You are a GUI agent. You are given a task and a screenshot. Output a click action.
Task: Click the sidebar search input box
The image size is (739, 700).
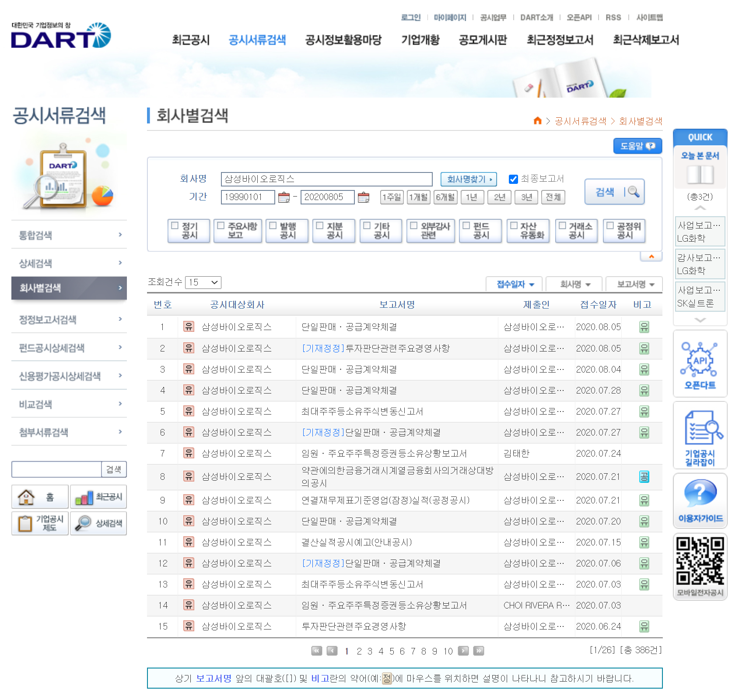click(56, 469)
